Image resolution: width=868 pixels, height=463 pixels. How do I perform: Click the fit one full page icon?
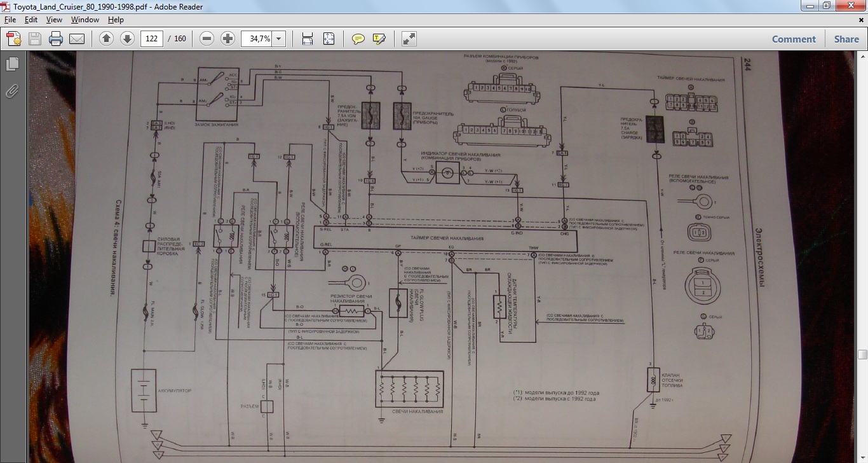tap(329, 39)
